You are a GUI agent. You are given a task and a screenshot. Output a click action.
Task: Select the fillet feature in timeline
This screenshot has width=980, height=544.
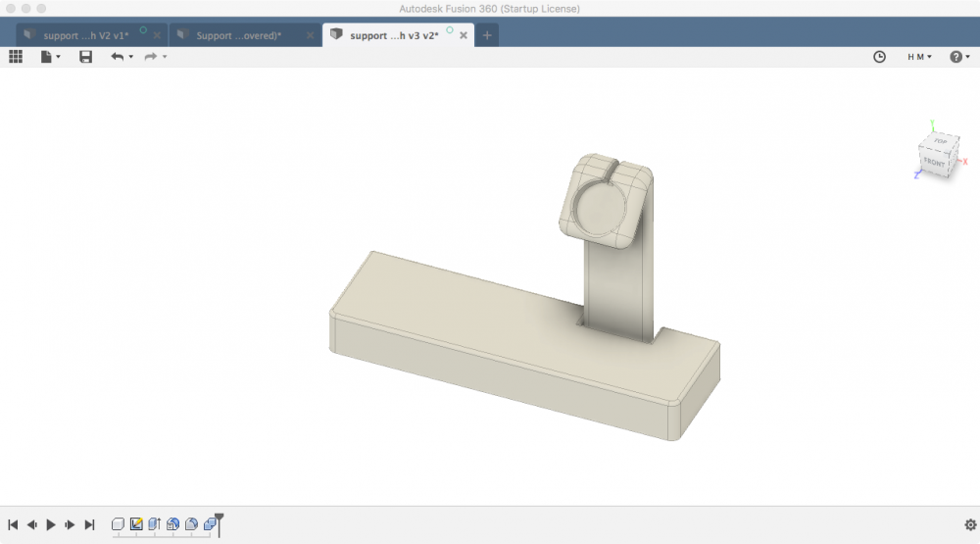pos(192,524)
